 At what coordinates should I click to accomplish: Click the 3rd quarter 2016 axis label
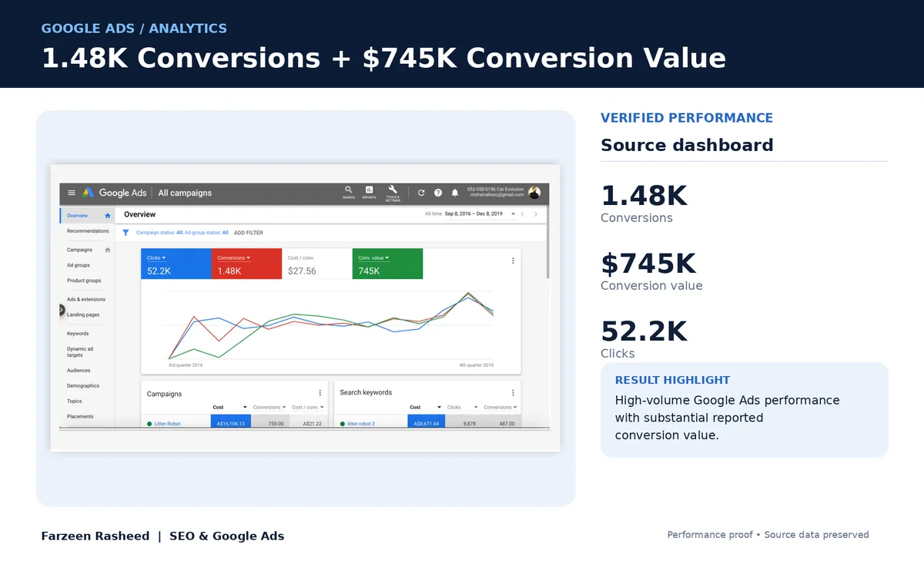click(x=186, y=365)
